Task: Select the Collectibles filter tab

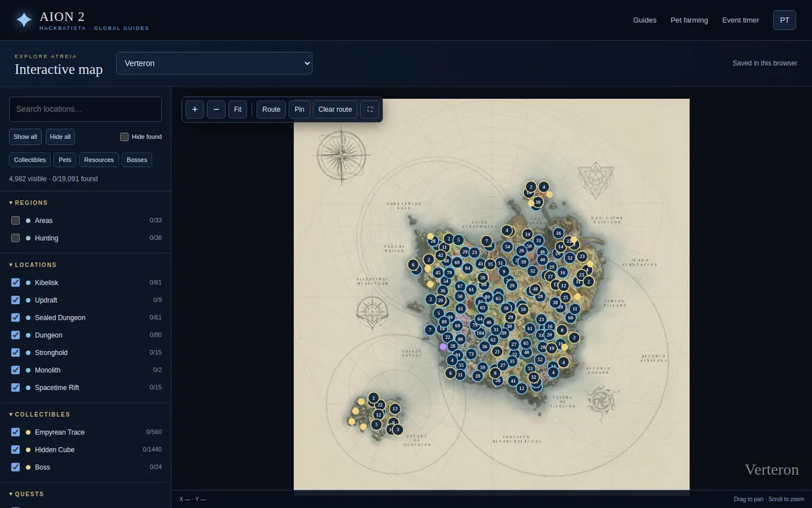Action: tap(30, 160)
